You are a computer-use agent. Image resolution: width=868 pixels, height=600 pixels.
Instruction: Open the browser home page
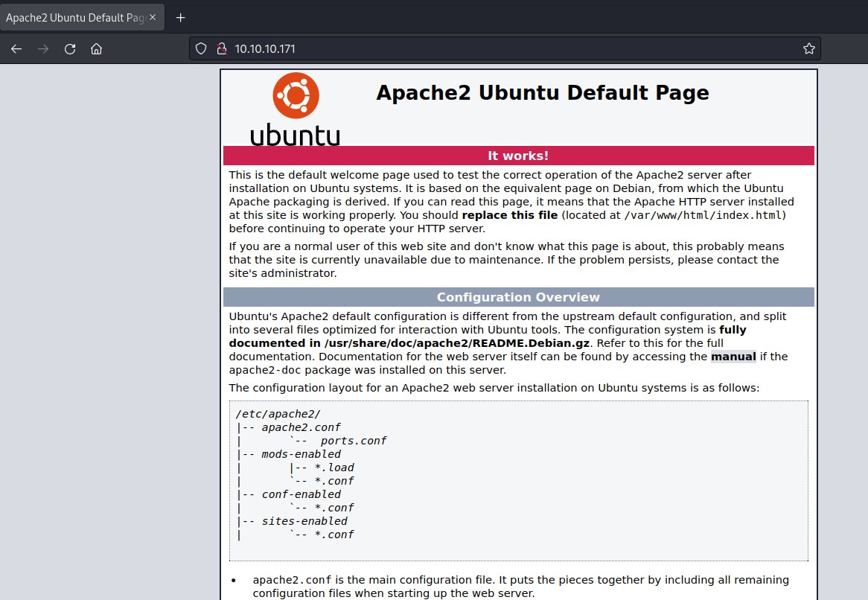pyautogui.click(x=96, y=49)
